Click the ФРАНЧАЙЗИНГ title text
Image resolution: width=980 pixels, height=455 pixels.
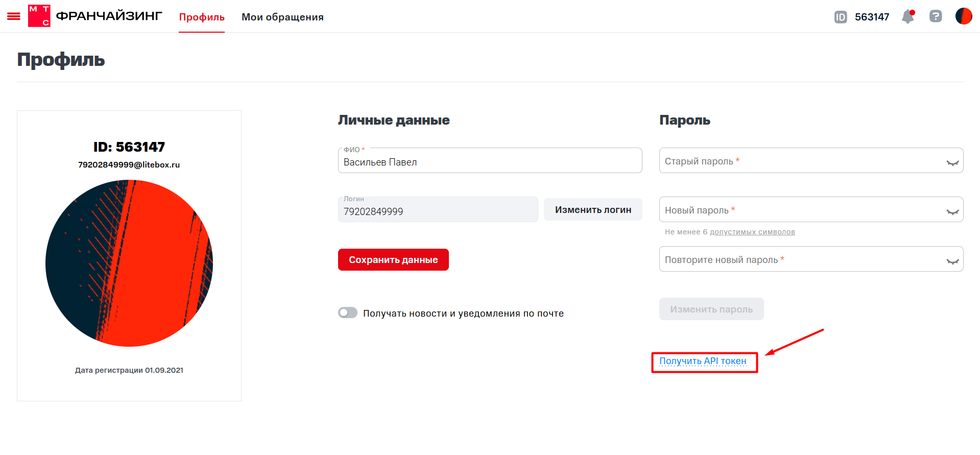(x=109, y=16)
